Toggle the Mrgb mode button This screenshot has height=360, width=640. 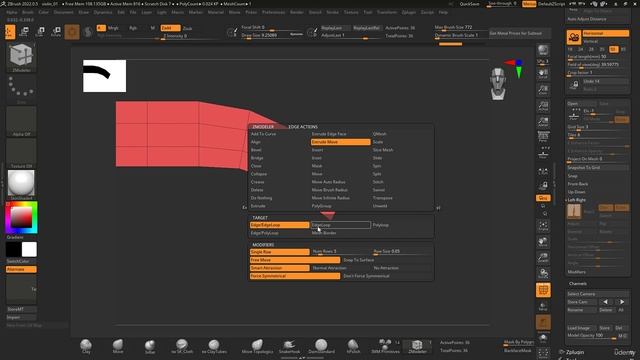[x=113, y=28]
